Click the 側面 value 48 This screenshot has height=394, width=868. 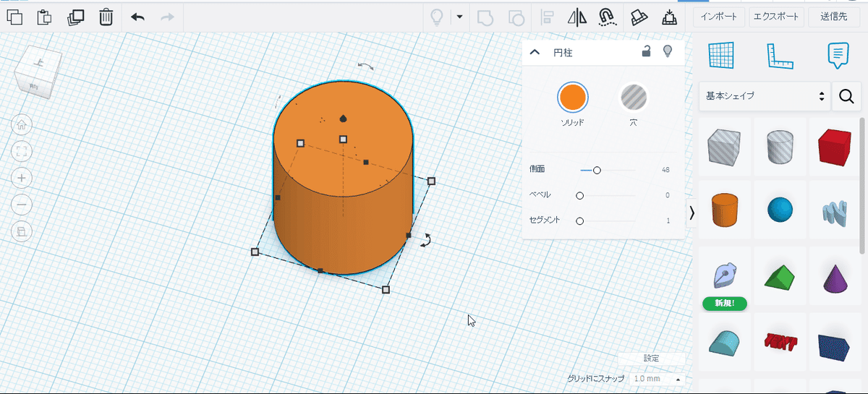click(x=665, y=170)
